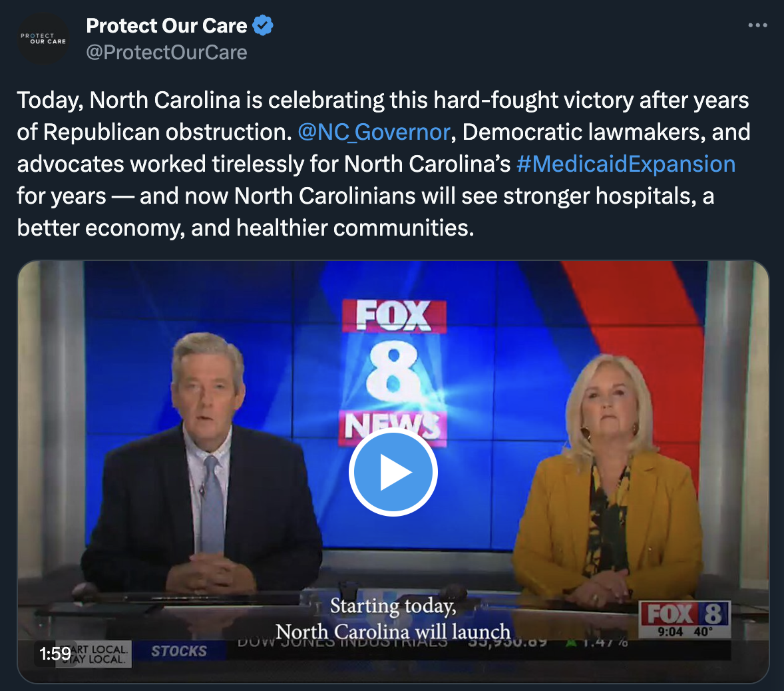Click the Protect Our Care profile avatar
The width and height of the screenshot is (784, 691).
tap(43, 39)
